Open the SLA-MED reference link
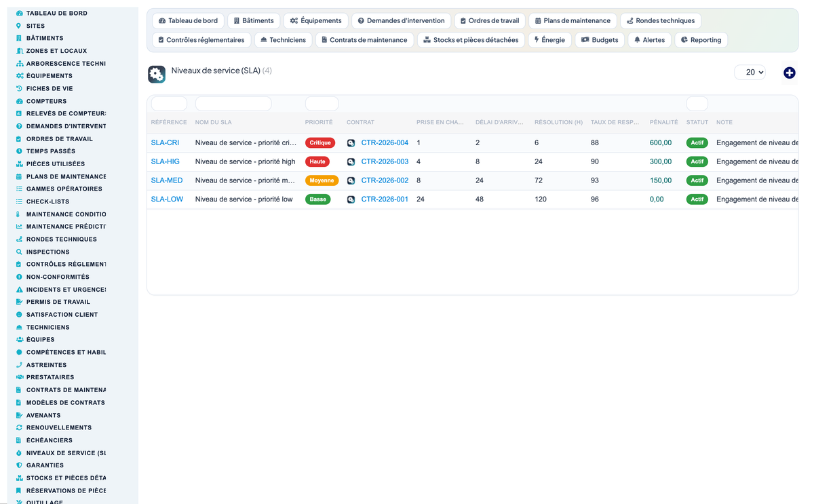The height and width of the screenshot is (504, 814). point(167,181)
